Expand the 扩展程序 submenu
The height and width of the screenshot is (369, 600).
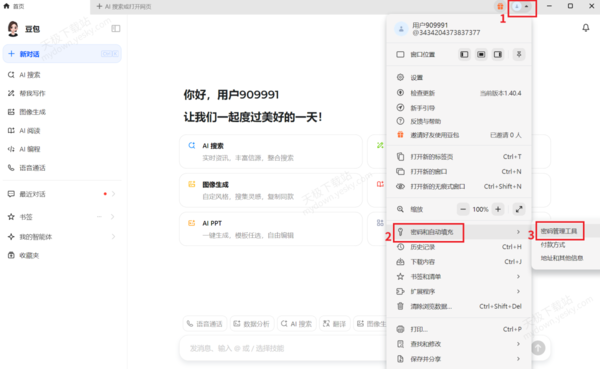pyautogui.click(x=459, y=291)
